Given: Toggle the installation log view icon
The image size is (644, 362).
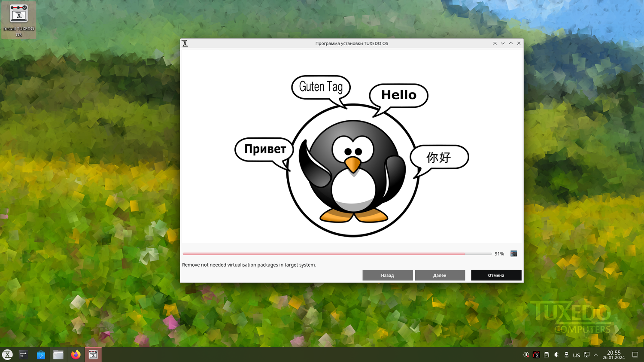Looking at the screenshot, I should 513,254.
